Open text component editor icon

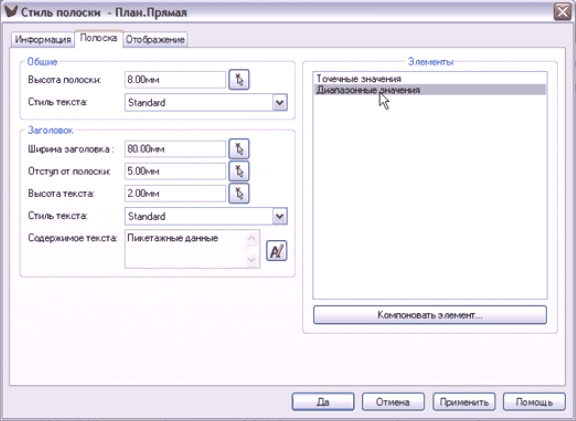[x=276, y=251]
